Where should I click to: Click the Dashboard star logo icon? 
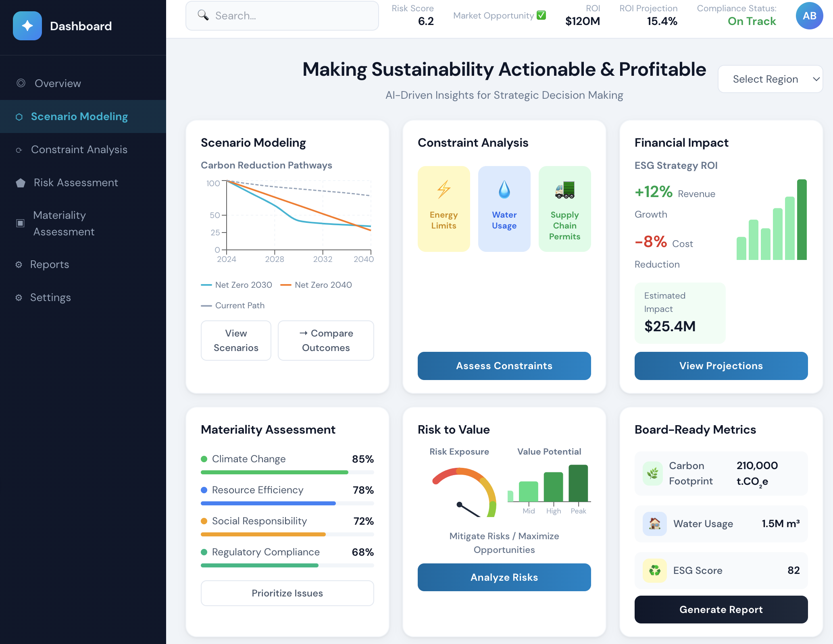tap(27, 26)
